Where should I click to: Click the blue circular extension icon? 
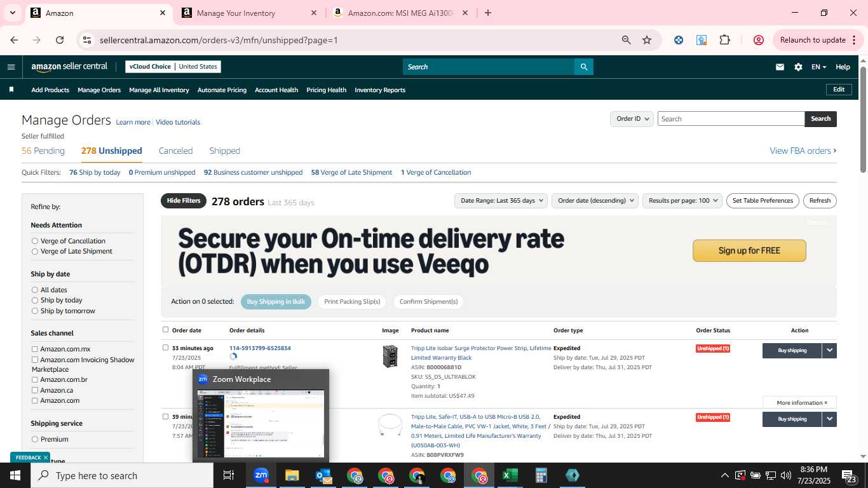tap(679, 40)
